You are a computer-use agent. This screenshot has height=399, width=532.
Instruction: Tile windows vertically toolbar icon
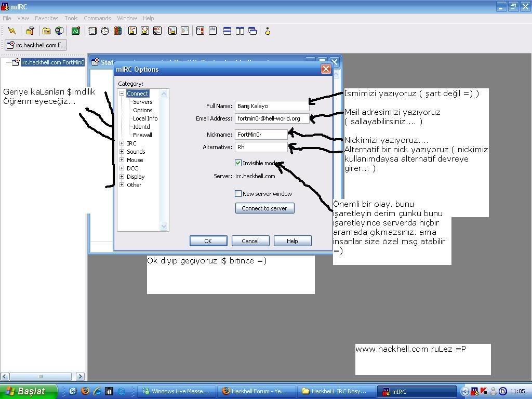tap(240, 31)
